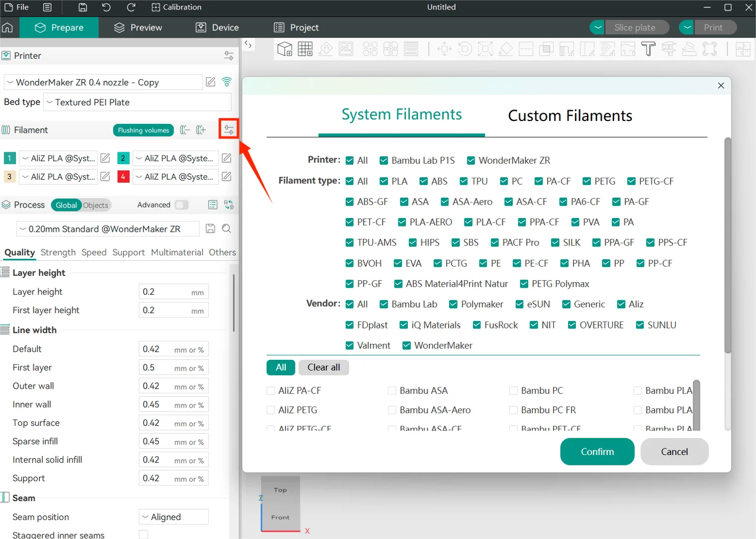Collapse the left sidebar
The image size is (756, 539).
pos(248,44)
